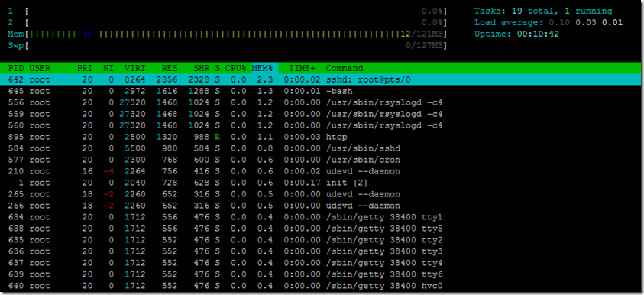Sort by VIRT memory column header
Viewport: 644px width, 295px height.
pos(134,68)
